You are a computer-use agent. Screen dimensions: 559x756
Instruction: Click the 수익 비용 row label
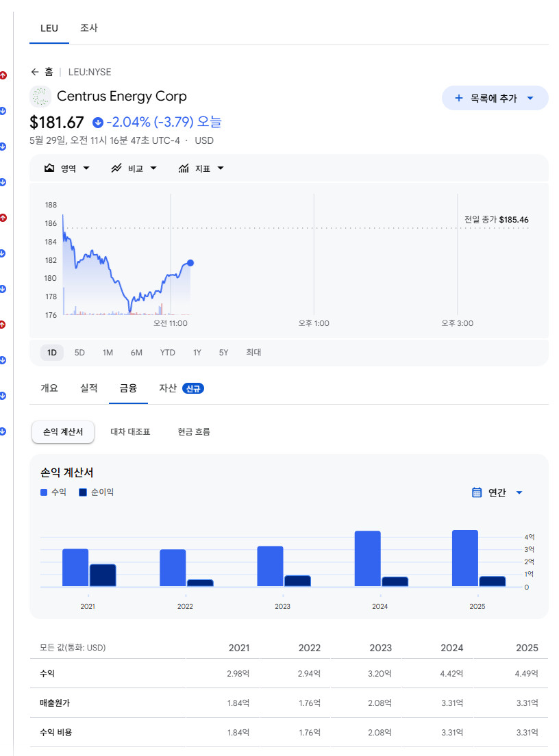[x=55, y=733]
